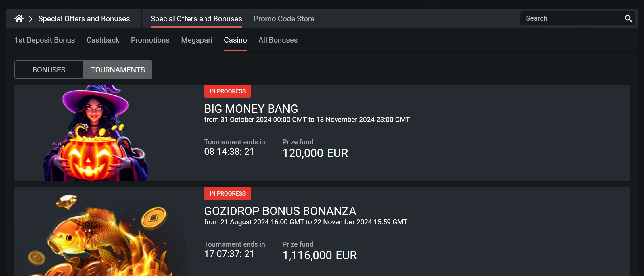Open the GOZIDROP BONUS BONANZA tournament
The height and width of the screenshot is (276, 644).
tap(280, 211)
